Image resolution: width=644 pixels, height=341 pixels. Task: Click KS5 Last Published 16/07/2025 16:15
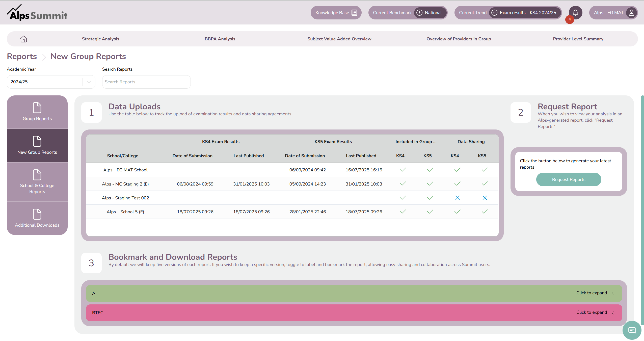pyautogui.click(x=364, y=170)
